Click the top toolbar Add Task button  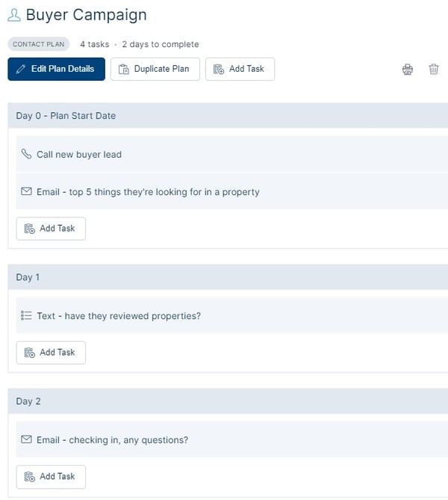(240, 69)
